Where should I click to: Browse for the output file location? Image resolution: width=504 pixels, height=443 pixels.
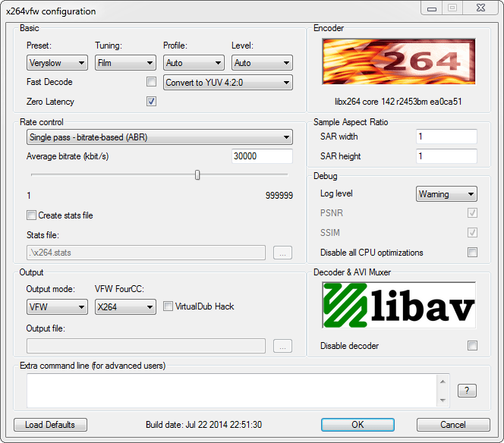point(282,346)
